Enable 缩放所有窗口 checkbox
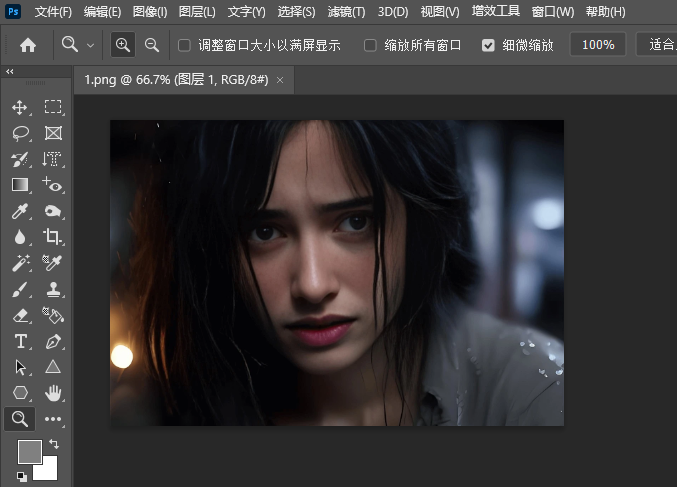This screenshot has height=487, width=677. pos(370,45)
